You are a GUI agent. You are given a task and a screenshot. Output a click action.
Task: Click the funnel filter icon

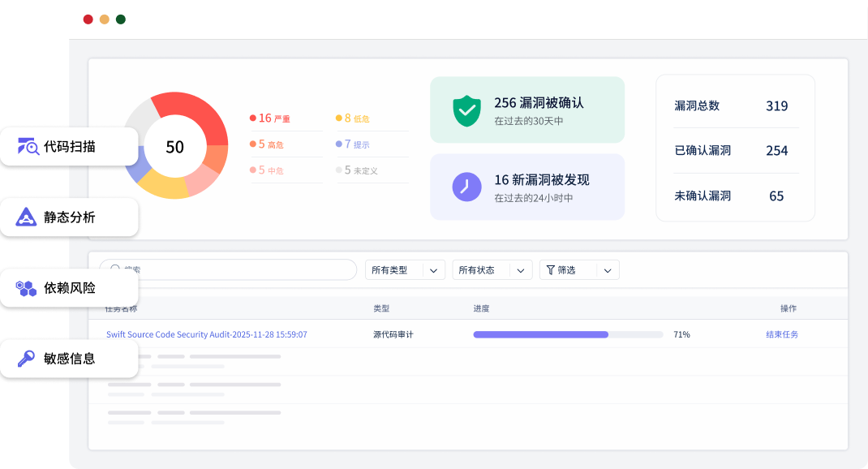[x=551, y=270]
